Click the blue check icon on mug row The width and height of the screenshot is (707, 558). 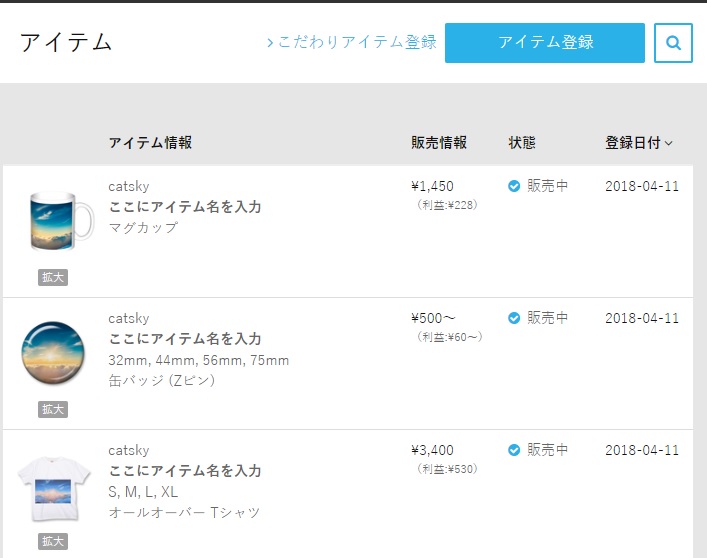(x=514, y=186)
